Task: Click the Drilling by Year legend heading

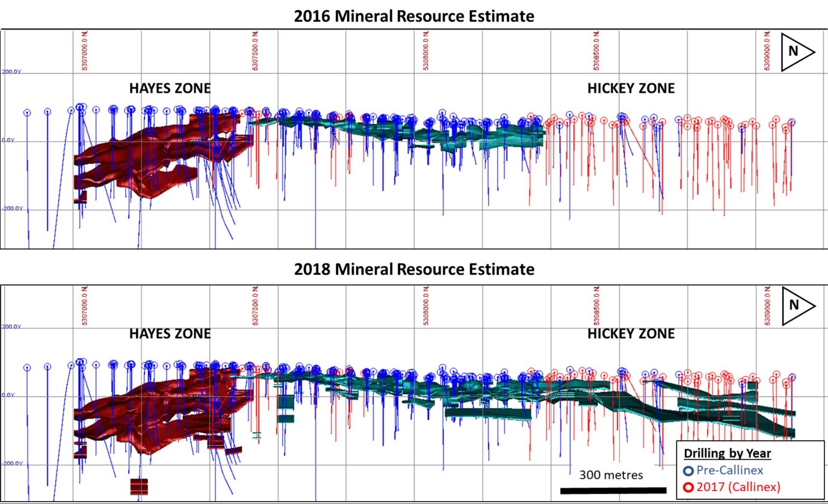Action: point(727,453)
